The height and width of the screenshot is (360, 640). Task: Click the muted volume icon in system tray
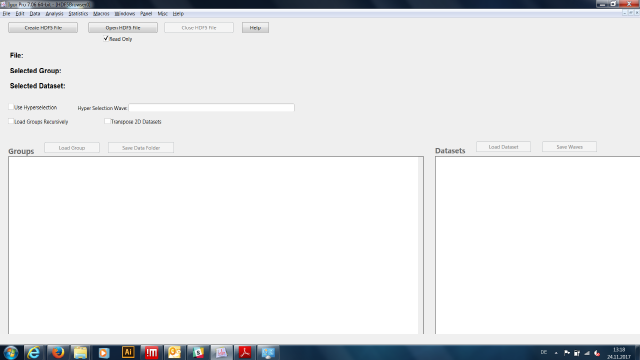pyautogui.click(x=597, y=353)
